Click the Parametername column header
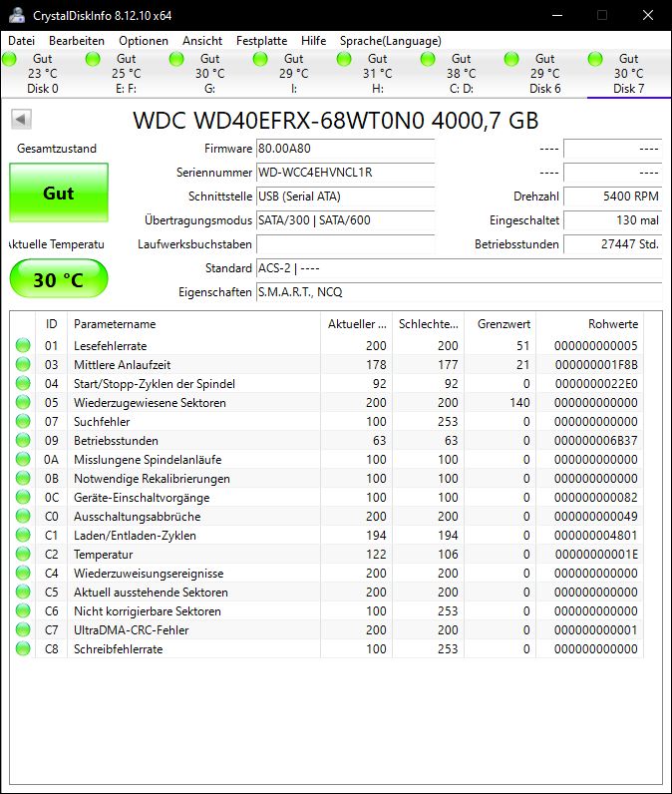The width and height of the screenshot is (672, 794). (x=193, y=324)
